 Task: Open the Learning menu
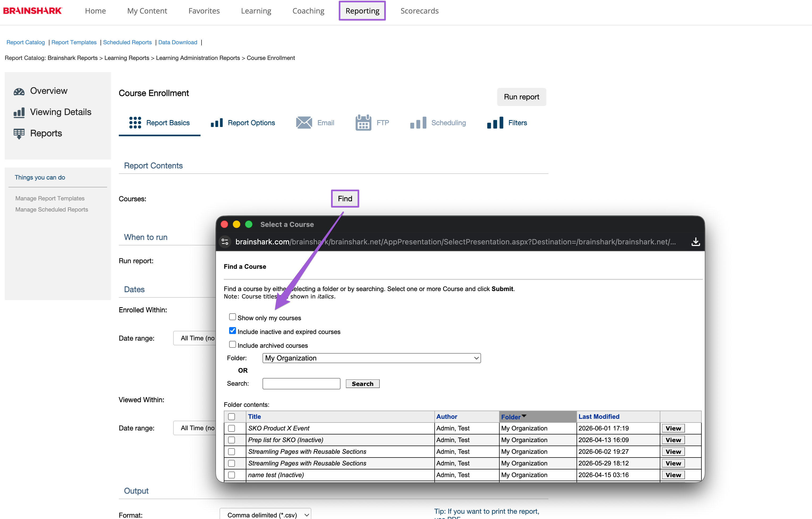coord(256,11)
